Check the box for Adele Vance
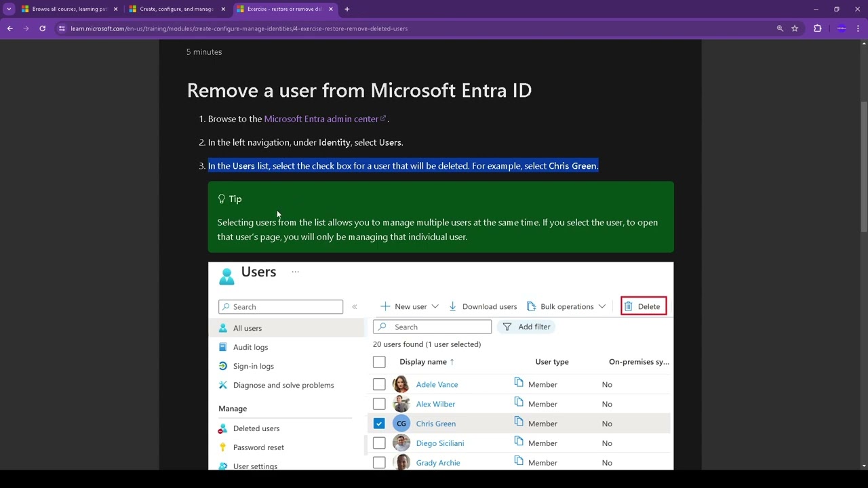 [x=379, y=384]
